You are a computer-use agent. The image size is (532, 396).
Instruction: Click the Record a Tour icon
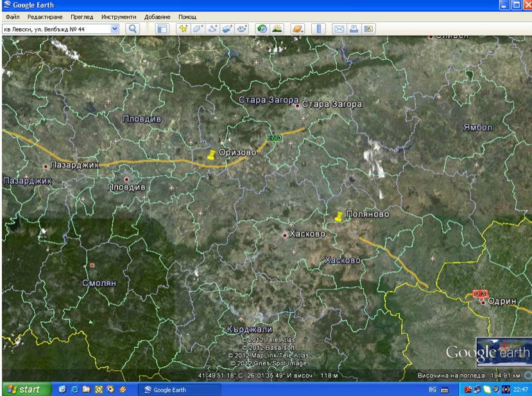coord(243,29)
